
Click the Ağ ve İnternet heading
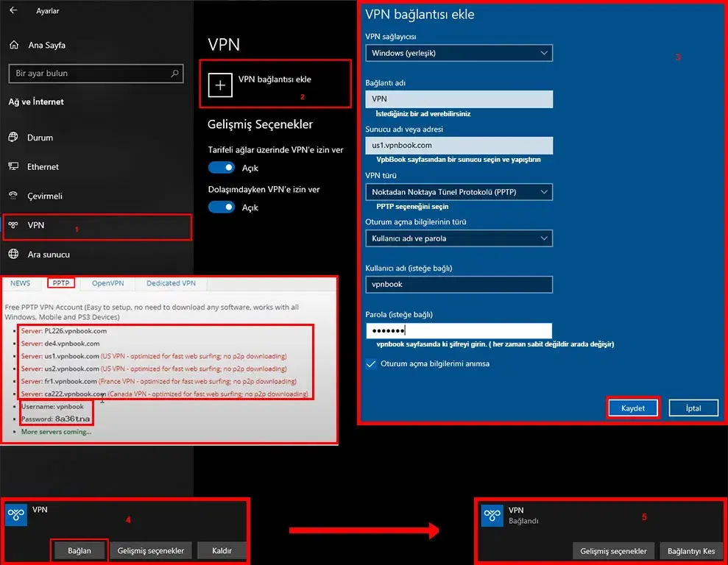[x=36, y=102]
